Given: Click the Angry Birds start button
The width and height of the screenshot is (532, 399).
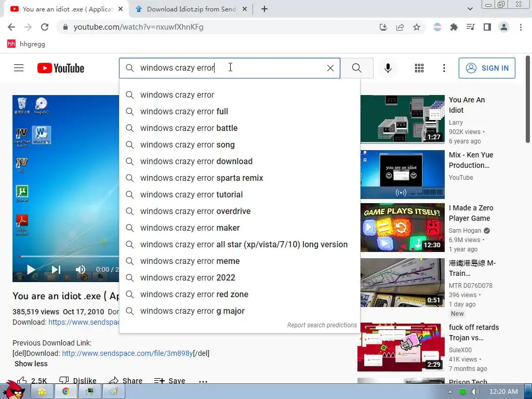Looking at the screenshot, I should pos(14,390).
